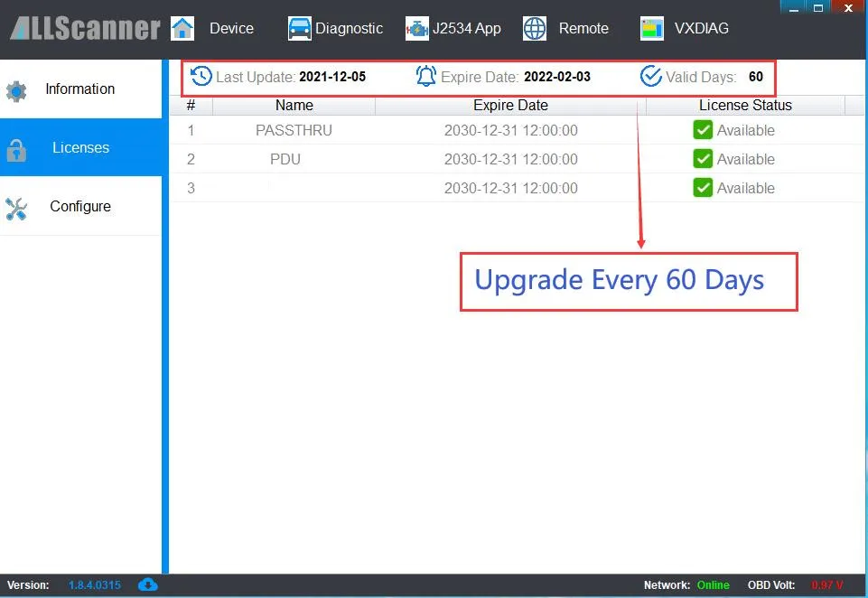Select the PDU license name
Viewport: 868px width, 598px height.
[x=285, y=160]
